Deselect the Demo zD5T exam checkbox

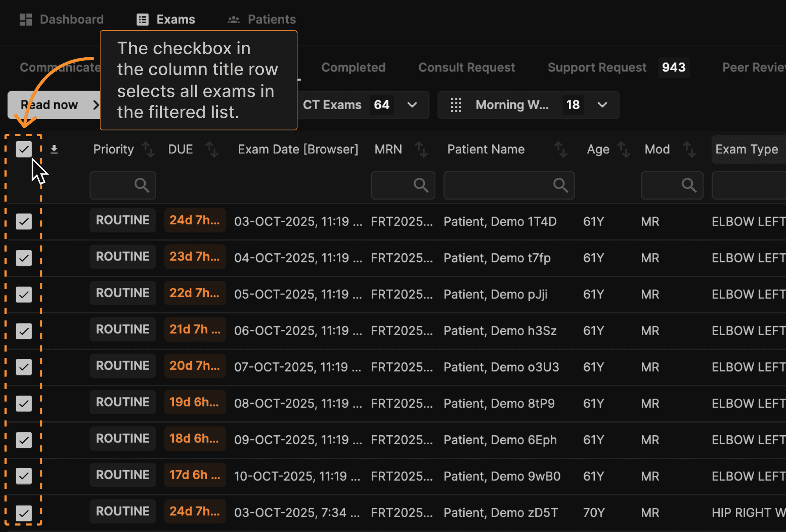coord(24,513)
